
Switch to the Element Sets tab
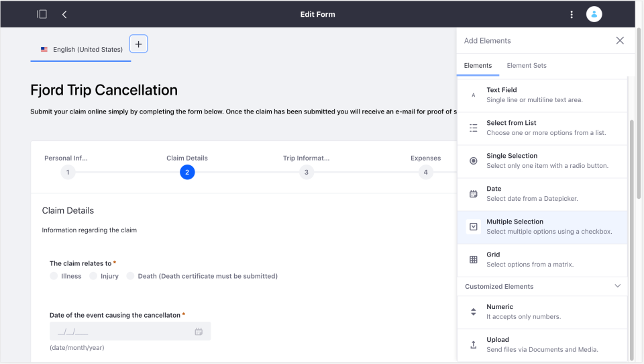click(527, 65)
